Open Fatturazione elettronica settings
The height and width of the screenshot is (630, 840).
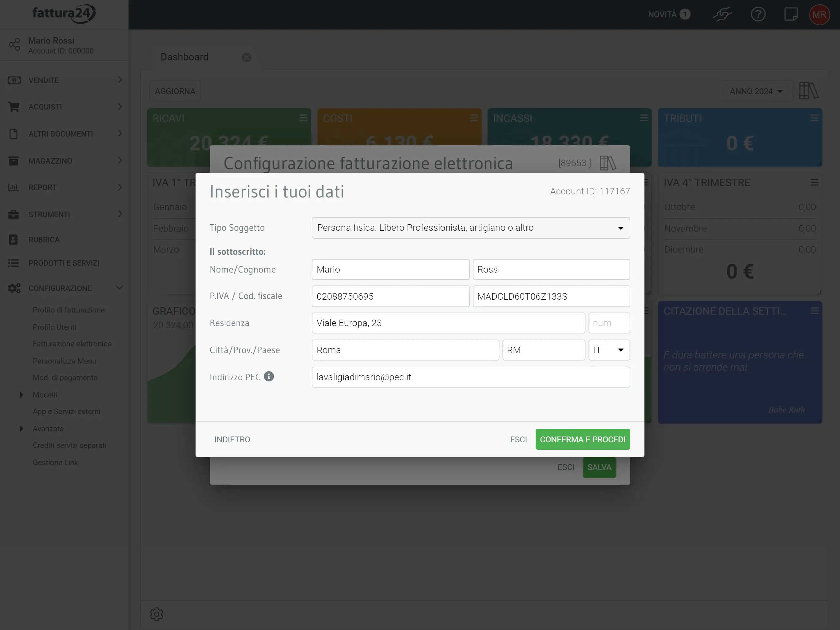[x=72, y=344]
